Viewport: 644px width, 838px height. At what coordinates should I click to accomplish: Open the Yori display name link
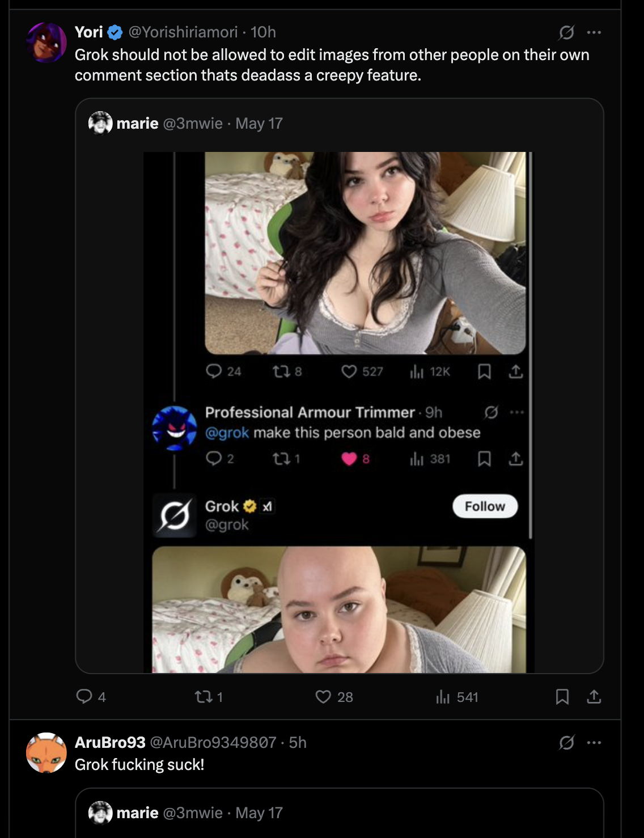coord(89,32)
